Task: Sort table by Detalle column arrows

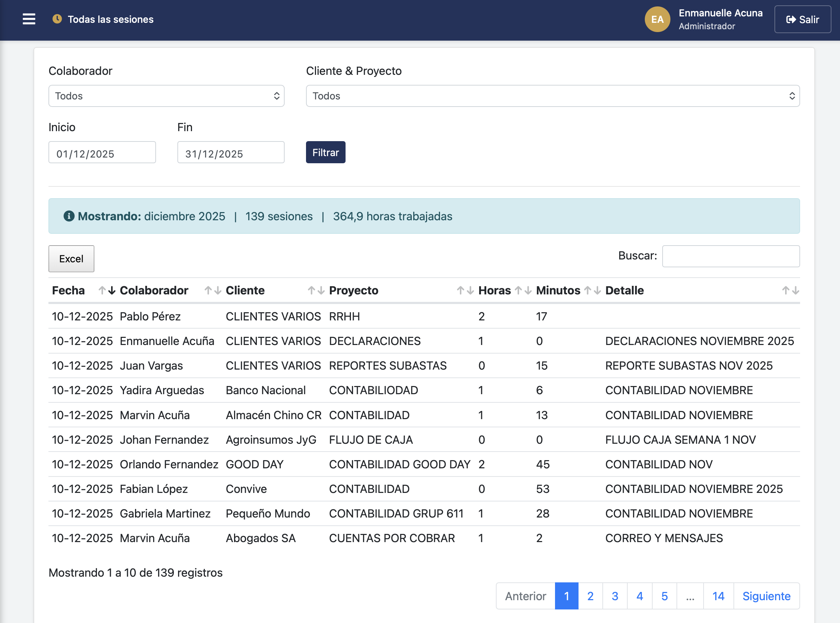Action: tap(790, 290)
